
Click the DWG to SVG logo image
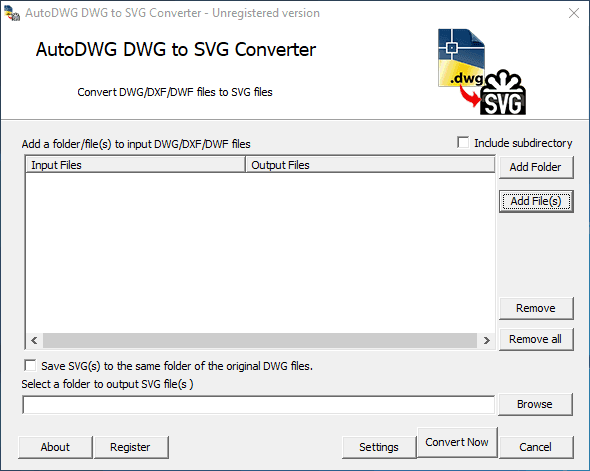[482, 71]
